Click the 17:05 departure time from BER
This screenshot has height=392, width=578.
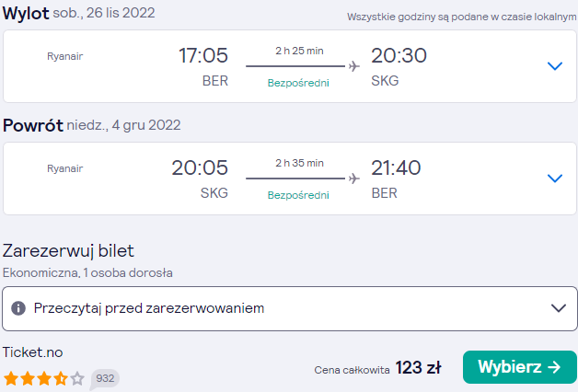pos(203,55)
